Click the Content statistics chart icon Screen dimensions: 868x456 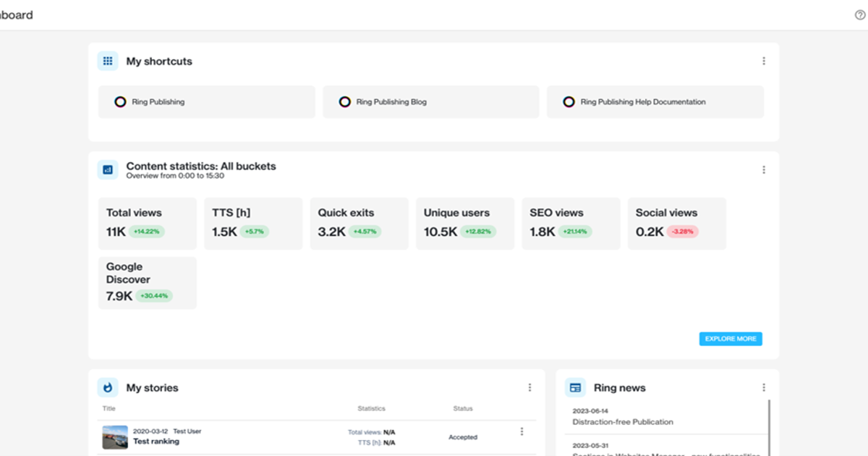[107, 169]
